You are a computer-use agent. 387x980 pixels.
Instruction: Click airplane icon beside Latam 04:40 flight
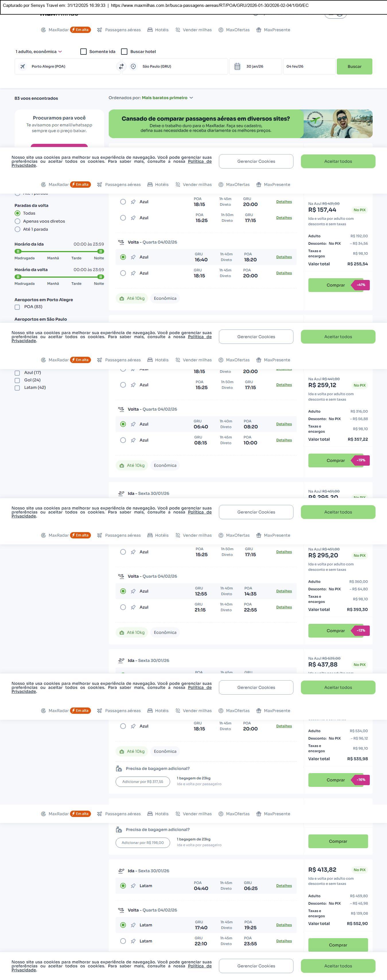click(133, 886)
